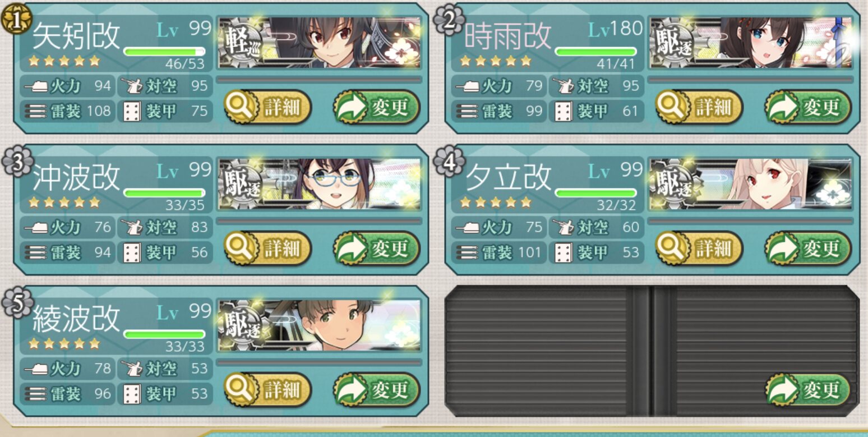Click the slot number 2 flower badge

449,20
